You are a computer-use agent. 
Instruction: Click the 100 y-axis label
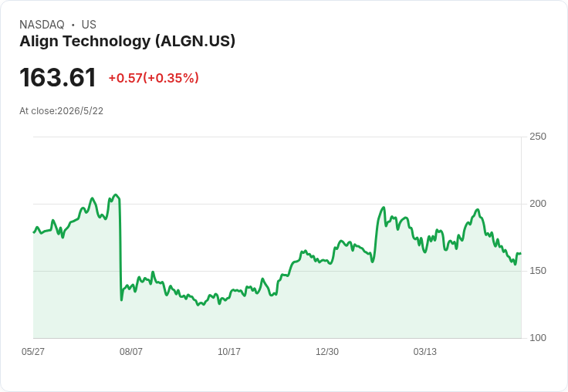click(538, 338)
